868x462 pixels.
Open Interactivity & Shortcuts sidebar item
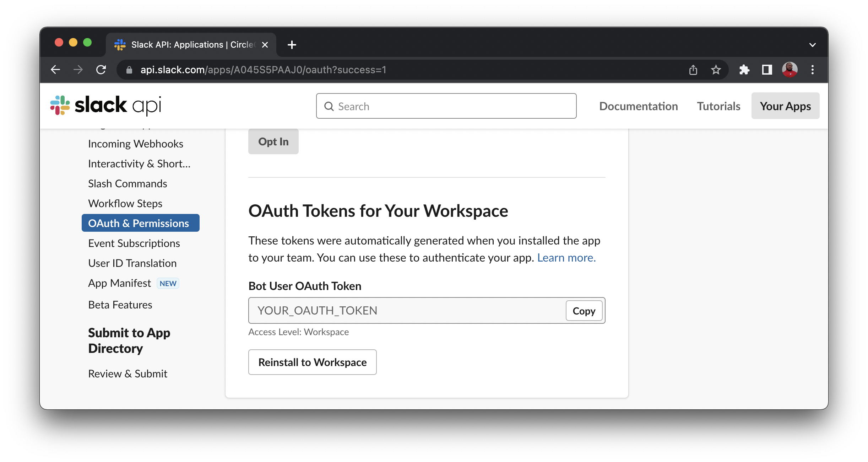pos(139,163)
